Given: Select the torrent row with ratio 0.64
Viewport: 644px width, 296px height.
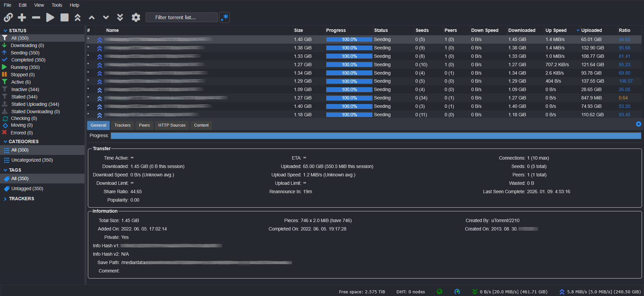Looking at the screenshot, I should coord(364,98).
